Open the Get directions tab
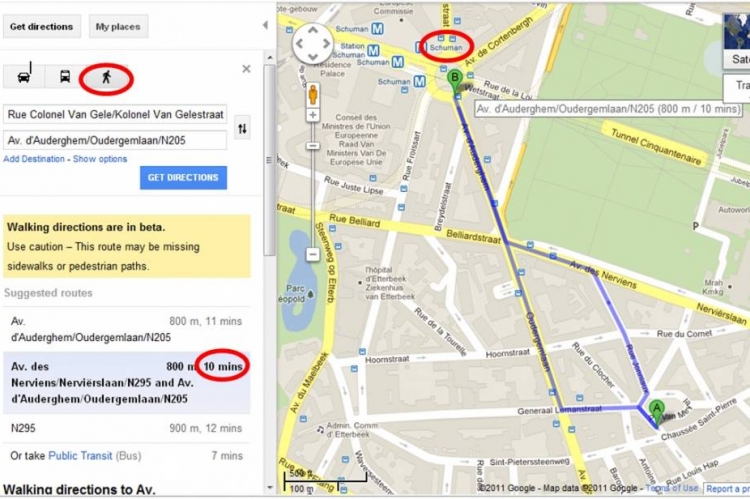The width and height of the screenshot is (750, 499). coord(42,27)
